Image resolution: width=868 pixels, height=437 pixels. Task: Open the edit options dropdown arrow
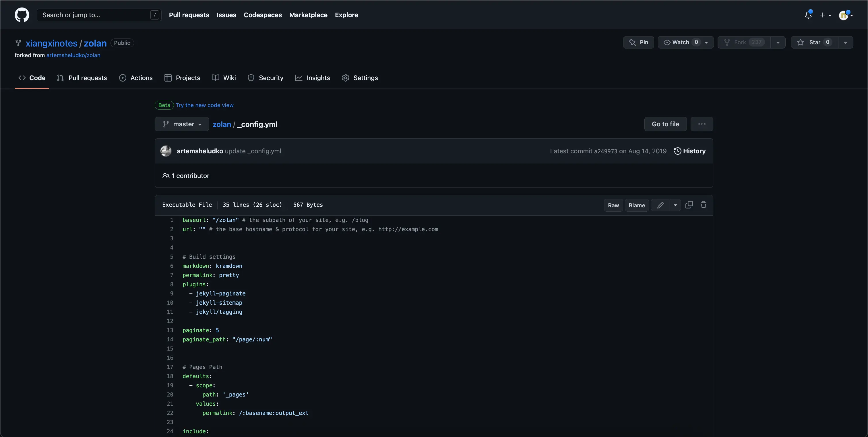point(675,205)
